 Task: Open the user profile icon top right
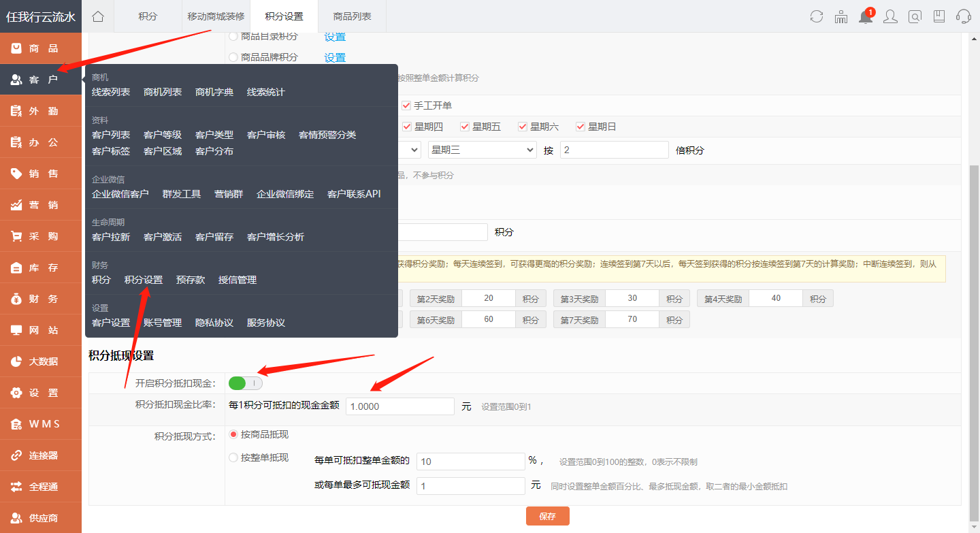pos(889,16)
